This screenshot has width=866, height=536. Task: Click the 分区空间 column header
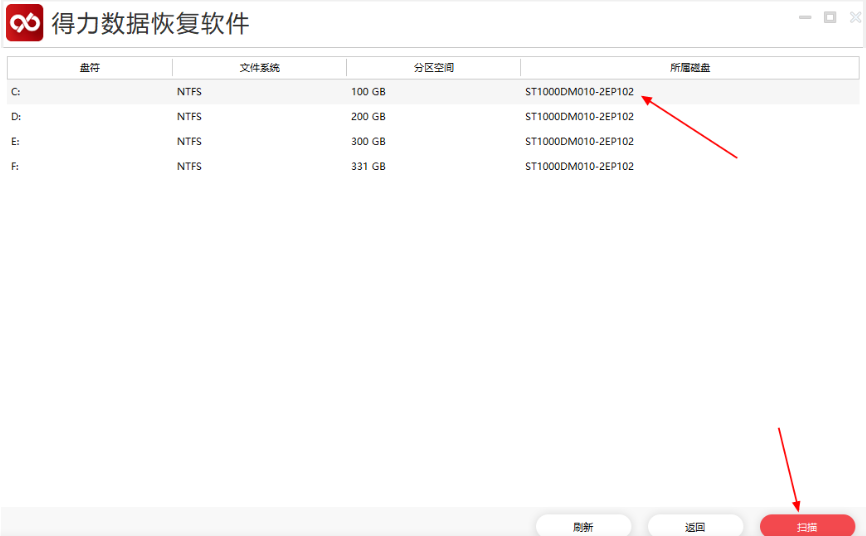click(433, 68)
